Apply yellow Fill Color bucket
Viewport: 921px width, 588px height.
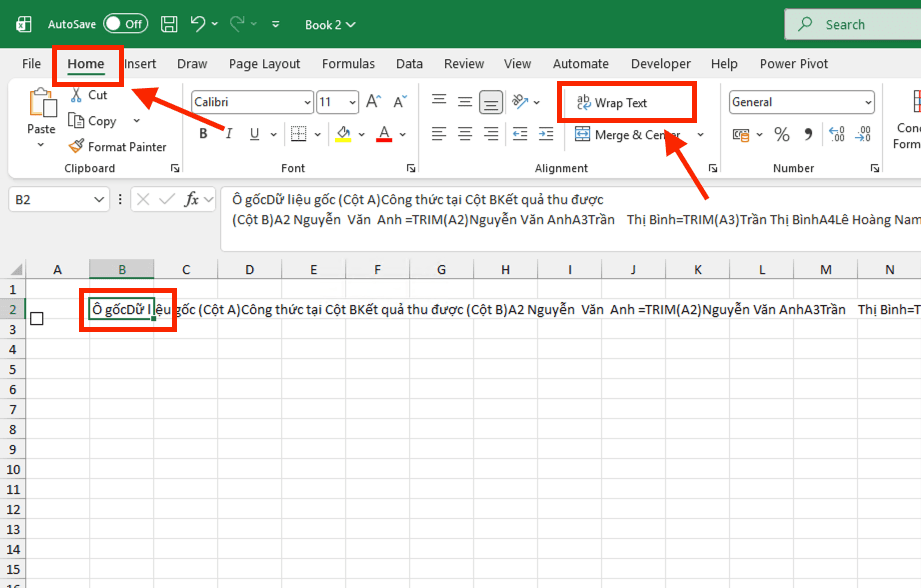(344, 134)
